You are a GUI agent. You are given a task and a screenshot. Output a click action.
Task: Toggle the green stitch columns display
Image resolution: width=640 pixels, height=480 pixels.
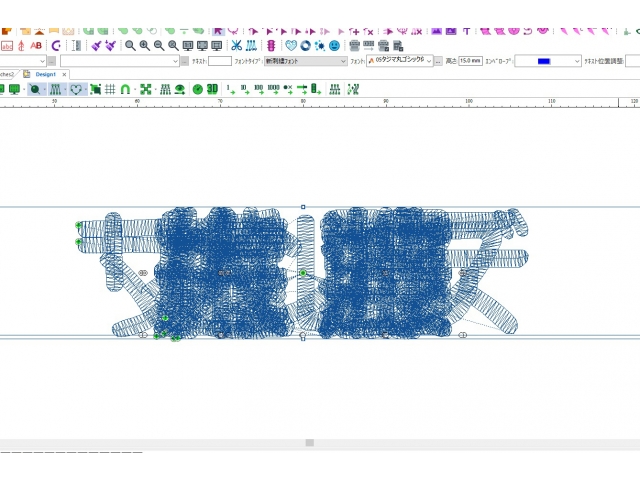coord(55,89)
